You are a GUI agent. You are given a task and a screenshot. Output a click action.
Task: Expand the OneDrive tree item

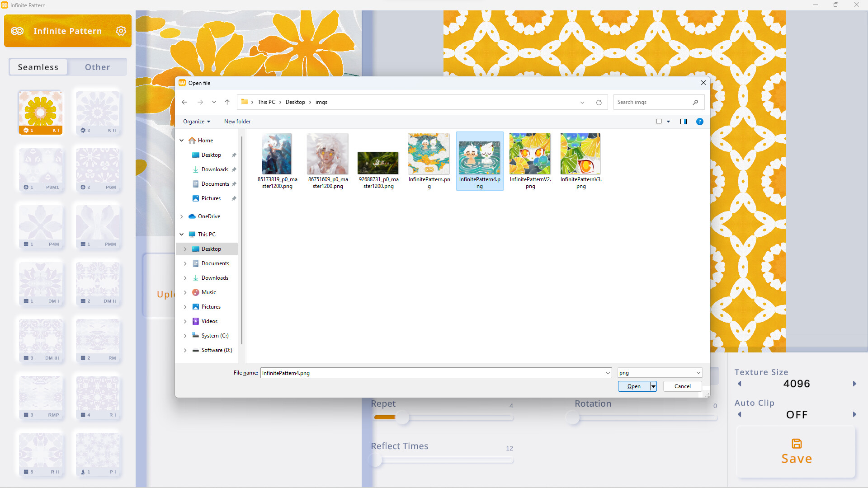point(181,216)
